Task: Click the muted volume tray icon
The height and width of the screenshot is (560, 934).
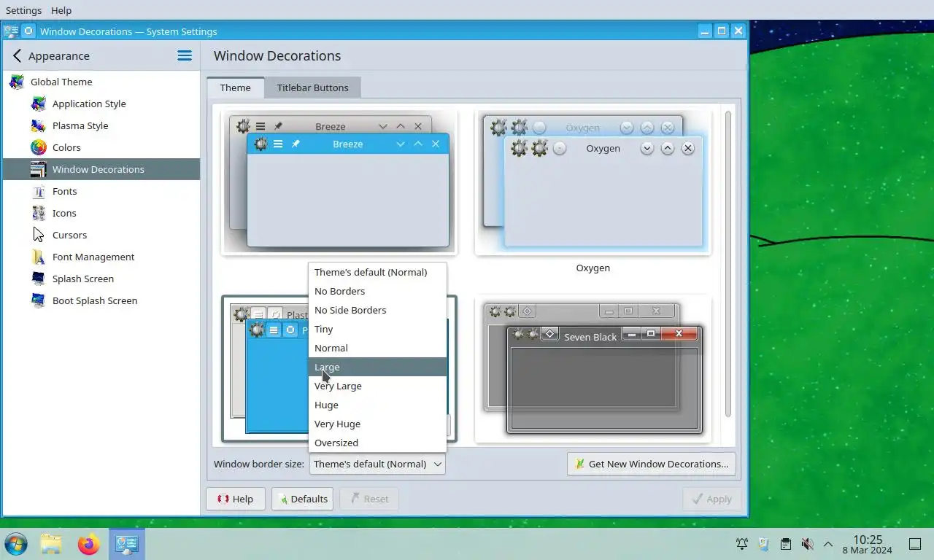Action: tap(807, 544)
